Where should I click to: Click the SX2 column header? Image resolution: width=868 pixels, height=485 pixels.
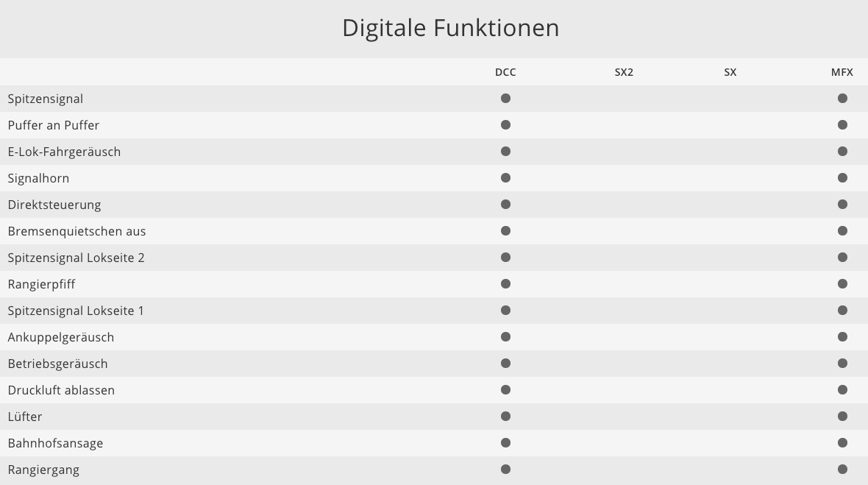[x=624, y=72]
